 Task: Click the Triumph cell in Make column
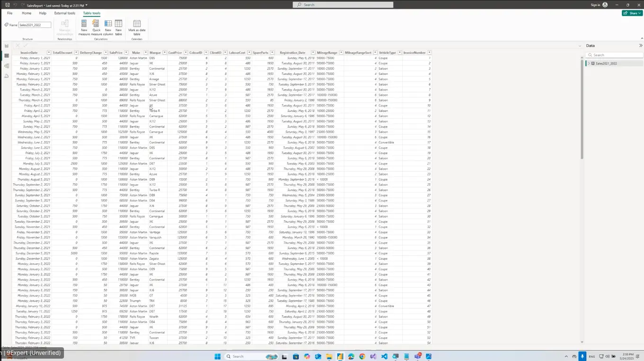(135, 301)
